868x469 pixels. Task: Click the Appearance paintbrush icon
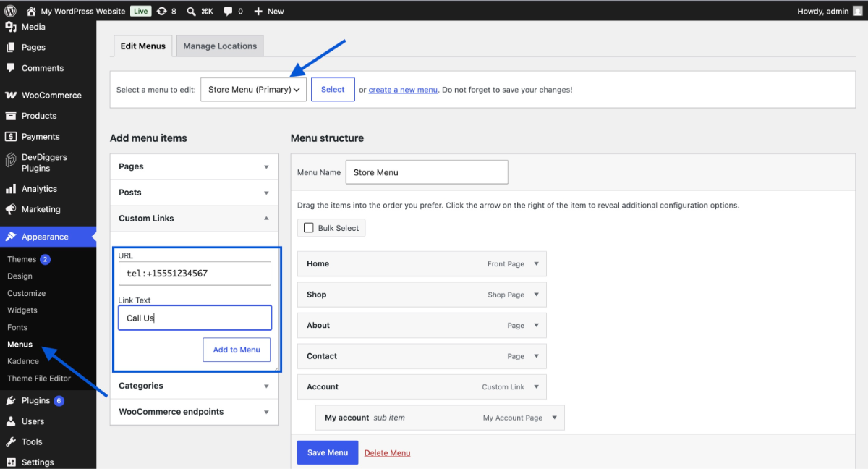coord(10,237)
